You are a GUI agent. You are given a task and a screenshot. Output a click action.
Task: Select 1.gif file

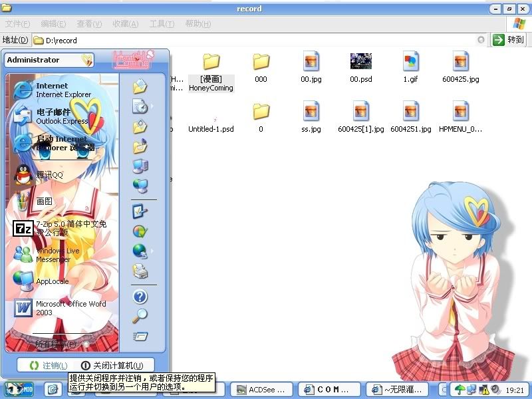(410, 68)
